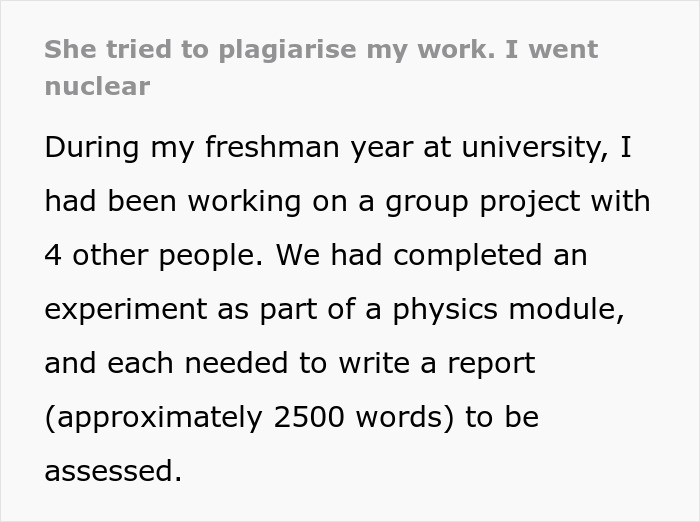Click the phrase 'freshman year'
This screenshot has height=522, width=700.
click(264, 148)
